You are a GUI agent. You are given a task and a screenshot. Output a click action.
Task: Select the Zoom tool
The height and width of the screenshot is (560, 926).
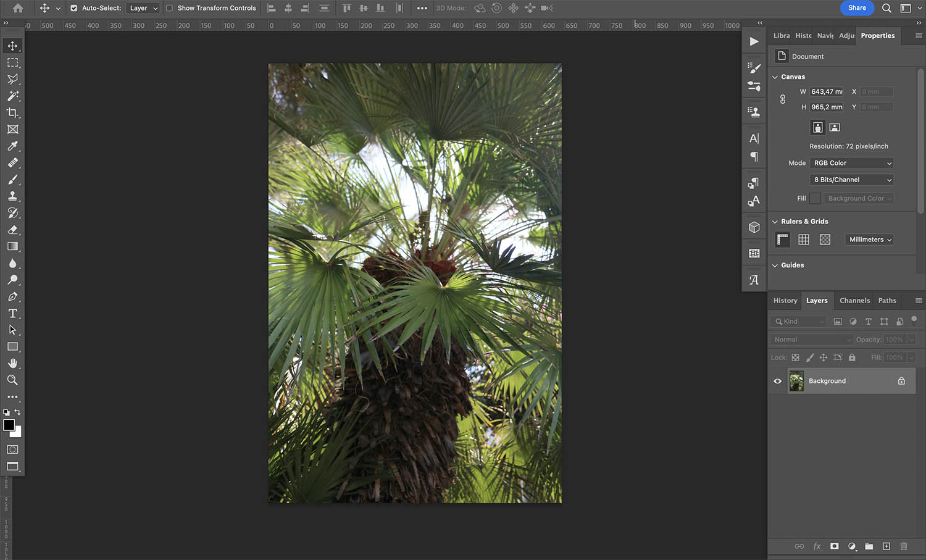pyautogui.click(x=12, y=380)
